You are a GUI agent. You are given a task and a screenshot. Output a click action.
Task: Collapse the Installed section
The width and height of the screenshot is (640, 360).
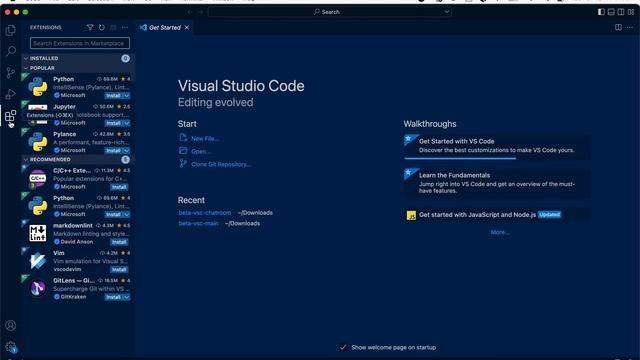(x=26, y=58)
